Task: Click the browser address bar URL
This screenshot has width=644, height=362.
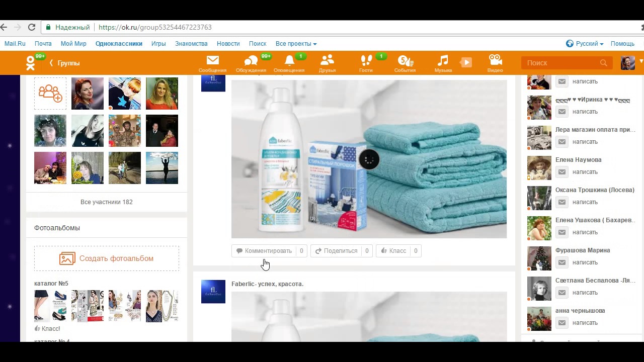Action: (x=155, y=27)
